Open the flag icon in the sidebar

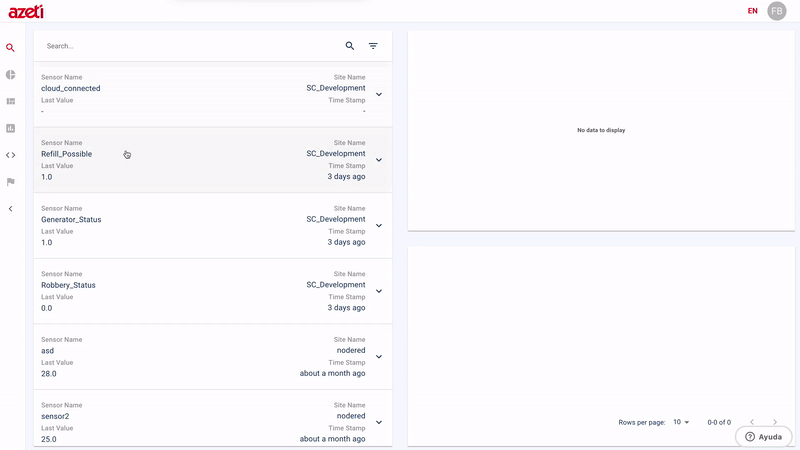(11, 182)
